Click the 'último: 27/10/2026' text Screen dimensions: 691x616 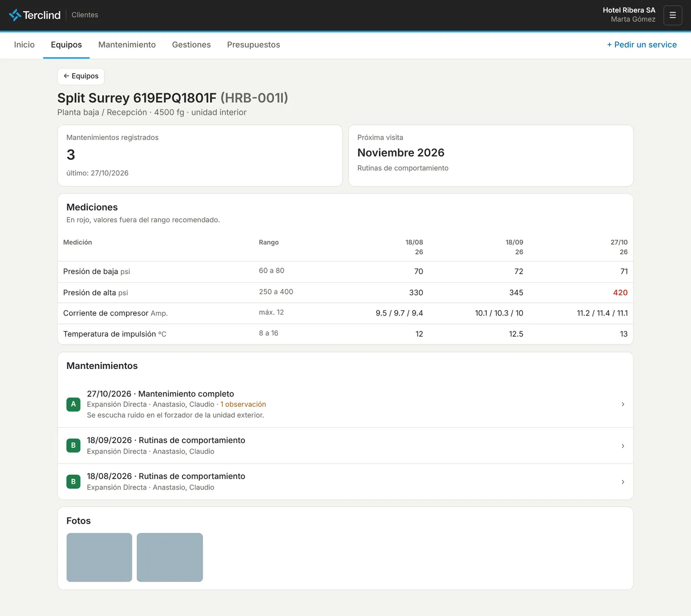pyautogui.click(x=97, y=173)
